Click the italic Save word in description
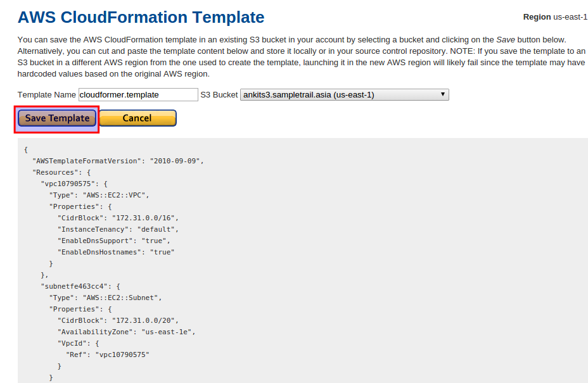 505,40
